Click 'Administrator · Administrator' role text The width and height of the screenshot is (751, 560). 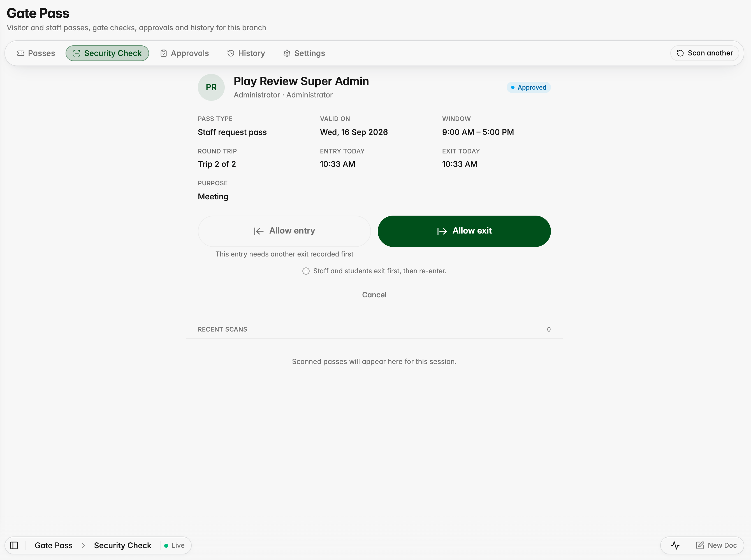point(283,95)
